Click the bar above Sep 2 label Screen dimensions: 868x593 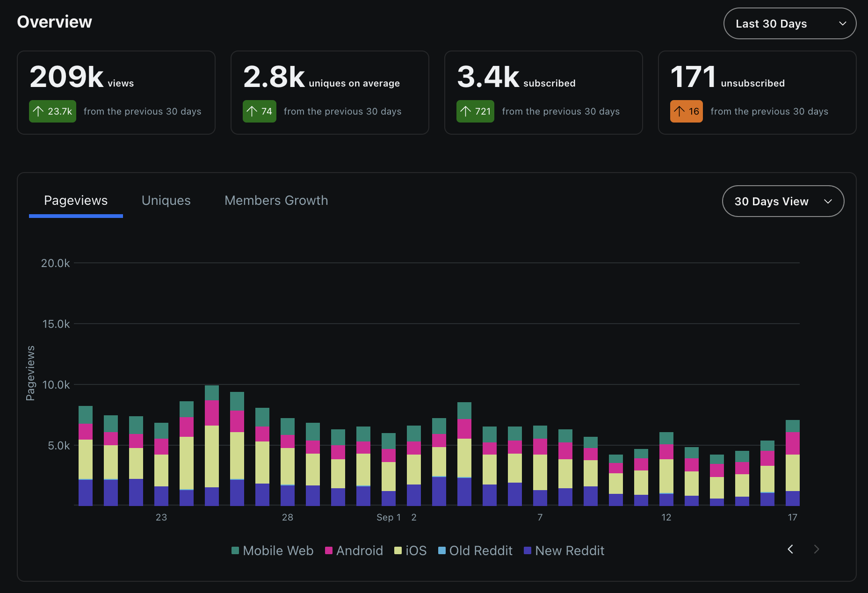point(414,466)
